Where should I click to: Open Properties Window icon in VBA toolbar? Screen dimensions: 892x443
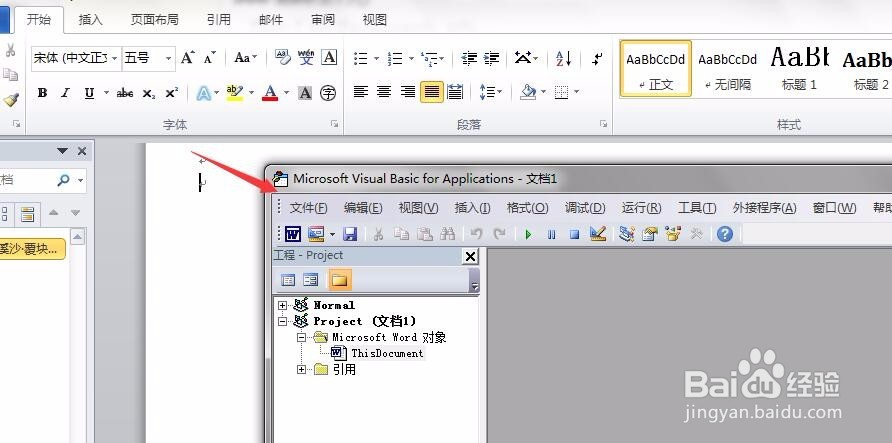tap(650, 234)
